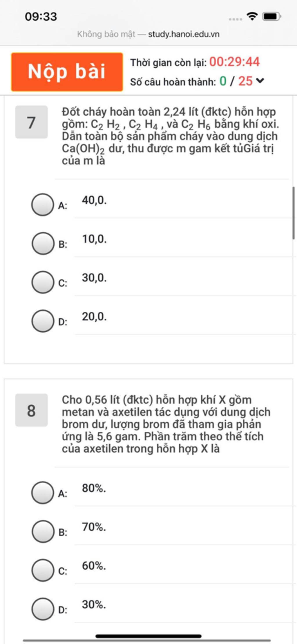The width and height of the screenshot is (297, 644).
Task: Expand the completed questions chevron
Action: click(x=260, y=81)
